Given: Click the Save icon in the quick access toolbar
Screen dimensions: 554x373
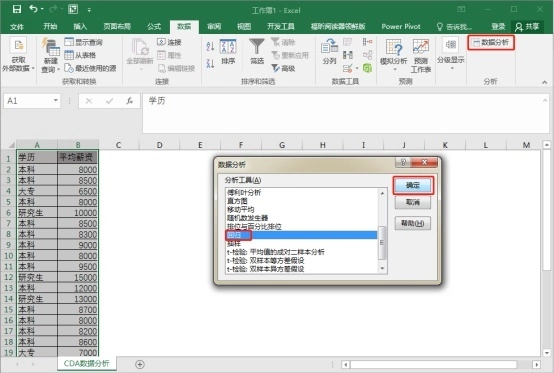Looking at the screenshot, I should coord(17,9).
